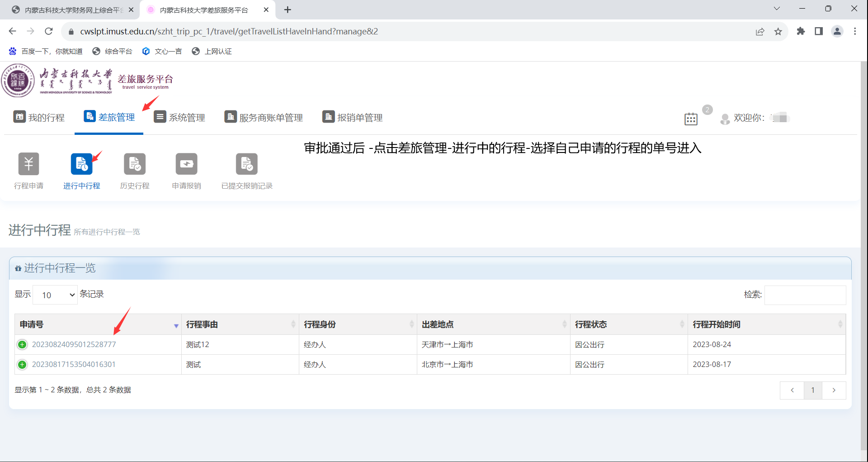Image resolution: width=868 pixels, height=462 pixels.
Task: Switch to the 我的行程 menu tab
Action: point(39,118)
